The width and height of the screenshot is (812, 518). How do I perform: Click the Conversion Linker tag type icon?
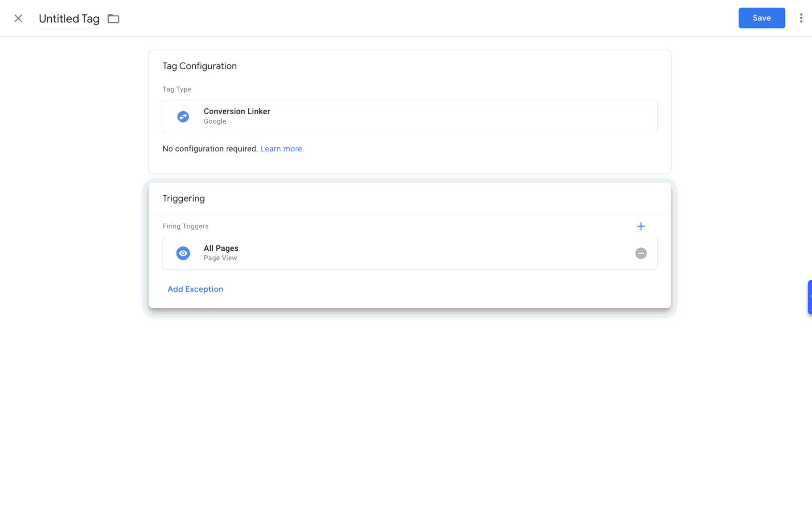click(183, 116)
